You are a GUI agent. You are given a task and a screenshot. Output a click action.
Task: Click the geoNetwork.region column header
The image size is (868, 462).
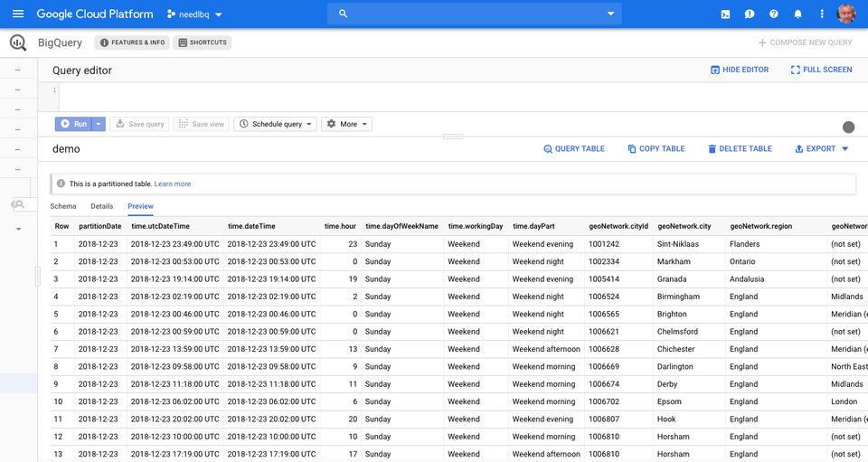tap(761, 226)
